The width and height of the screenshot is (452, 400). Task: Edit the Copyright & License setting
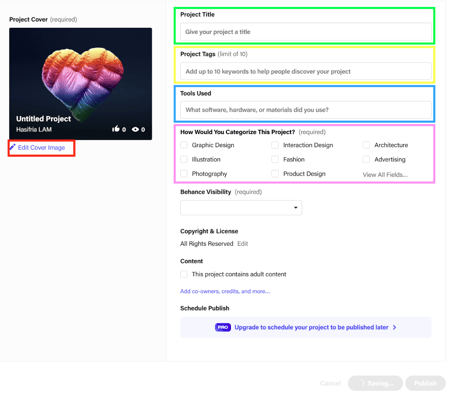point(243,244)
